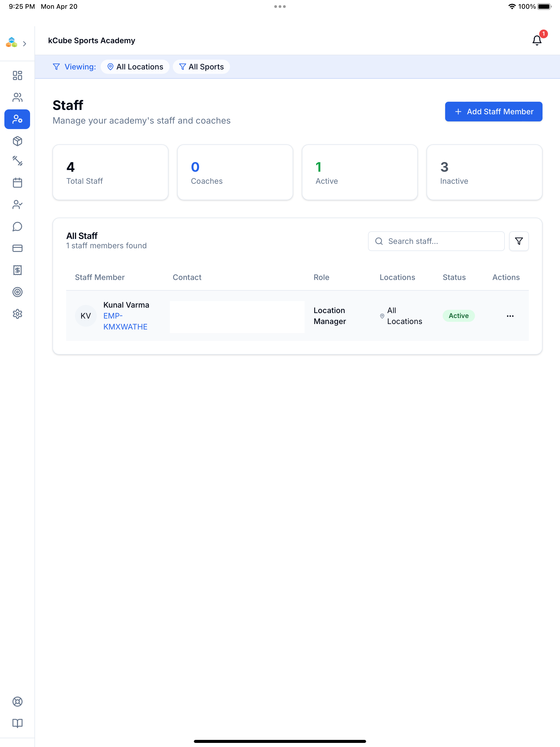Open notifications bell icon
The width and height of the screenshot is (560, 747).
537,40
